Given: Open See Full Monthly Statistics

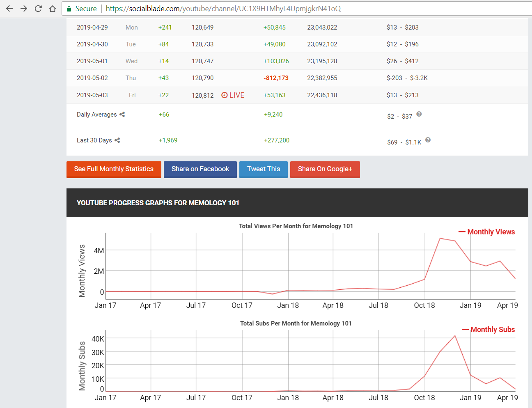Looking at the screenshot, I should click(x=114, y=169).
